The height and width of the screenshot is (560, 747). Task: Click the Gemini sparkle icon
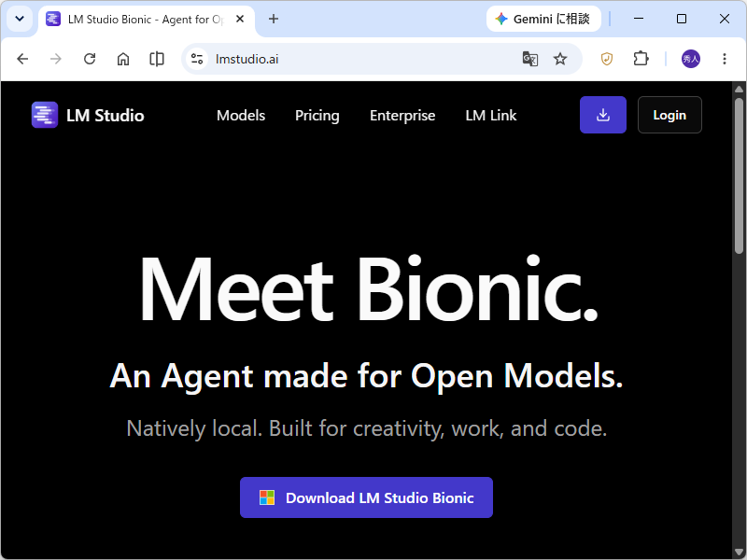tap(501, 19)
